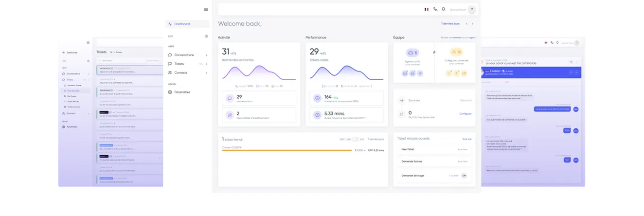Open Dashboard in the center sidebar
Screen dimensions: 644x216
pyautogui.click(x=187, y=24)
